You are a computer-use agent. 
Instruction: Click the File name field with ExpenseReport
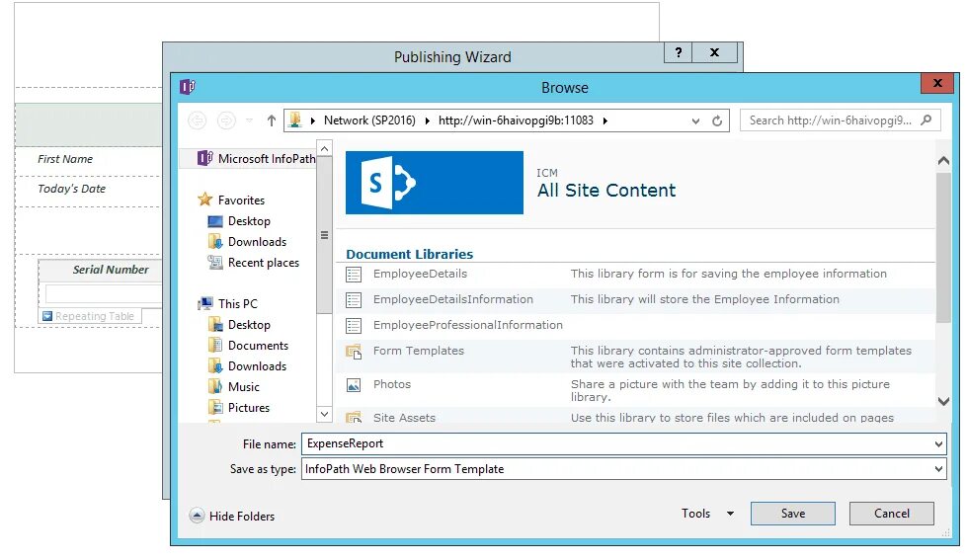click(623, 444)
